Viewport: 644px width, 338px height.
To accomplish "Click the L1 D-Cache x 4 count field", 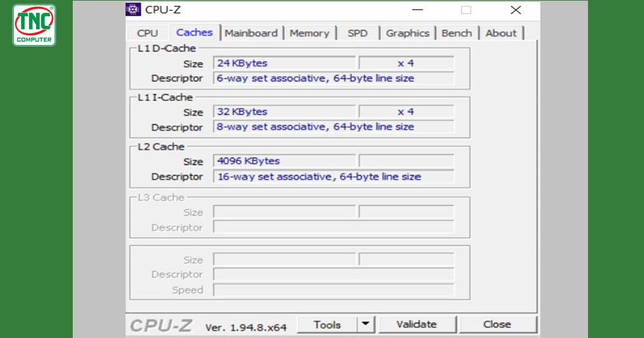I will tap(406, 63).
